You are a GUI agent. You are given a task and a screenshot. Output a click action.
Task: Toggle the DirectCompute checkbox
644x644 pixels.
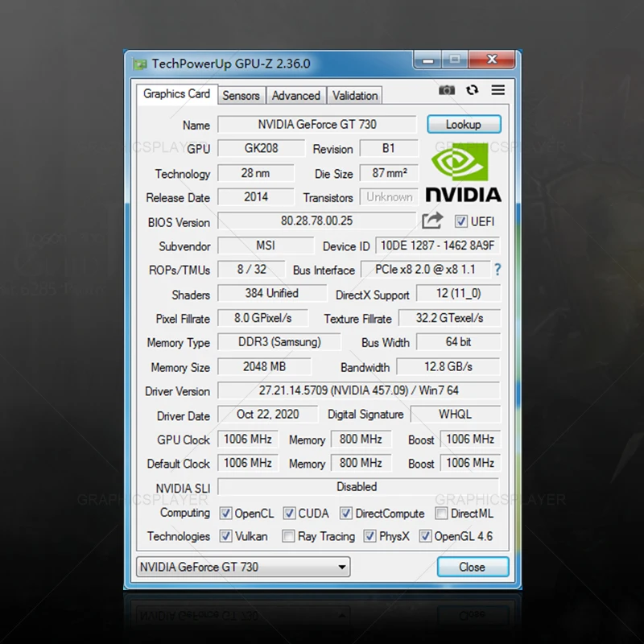(x=345, y=513)
